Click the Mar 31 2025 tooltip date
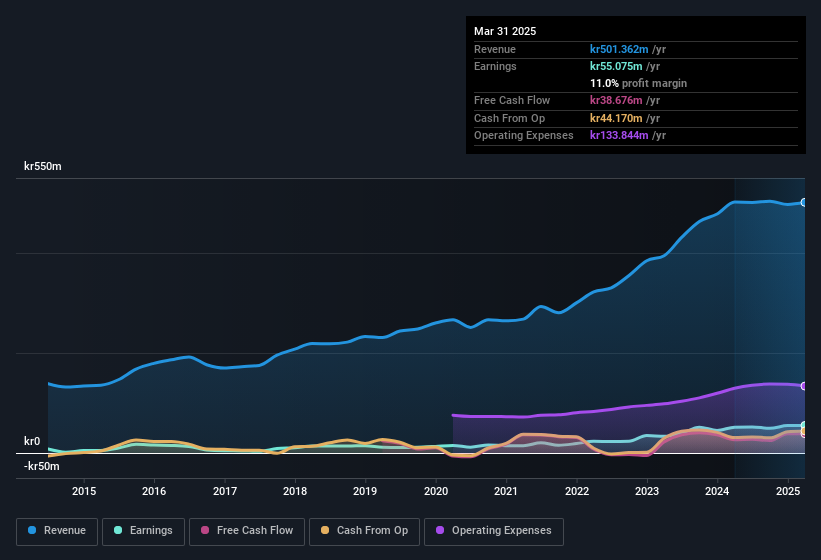 pyautogui.click(x=505, y=31)
